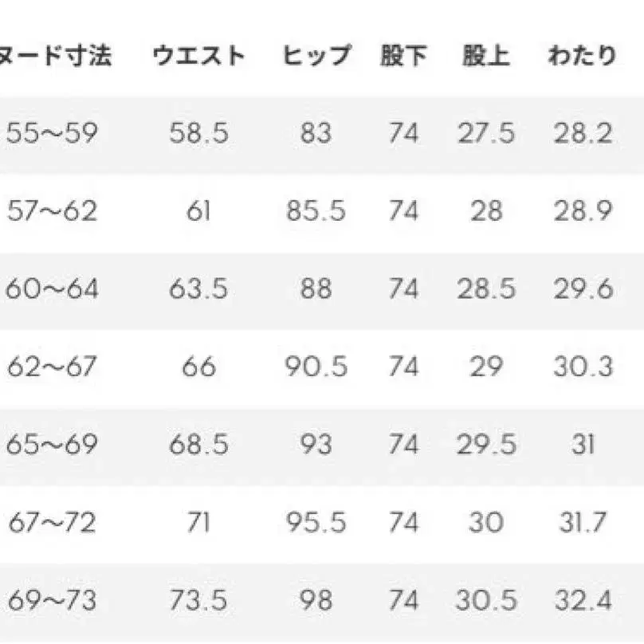The image size is (644, 644).
Task: Select the 31.7 わたり cell
Action: point(583,522)
